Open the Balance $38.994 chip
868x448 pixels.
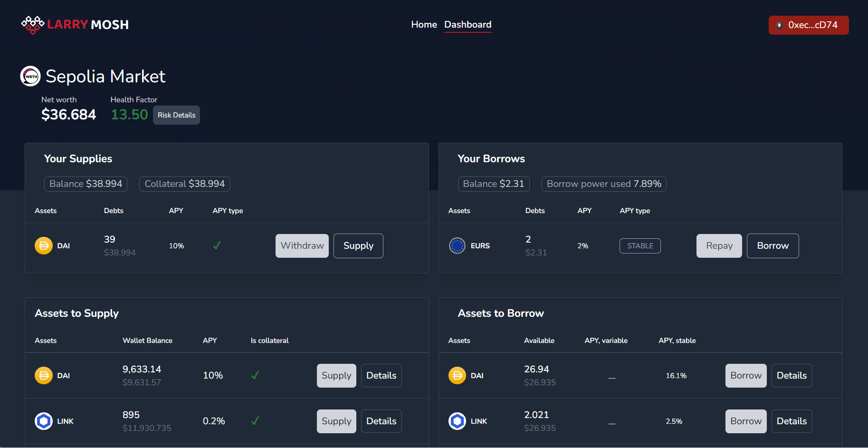pyautogui.click(x=86, y=184)
